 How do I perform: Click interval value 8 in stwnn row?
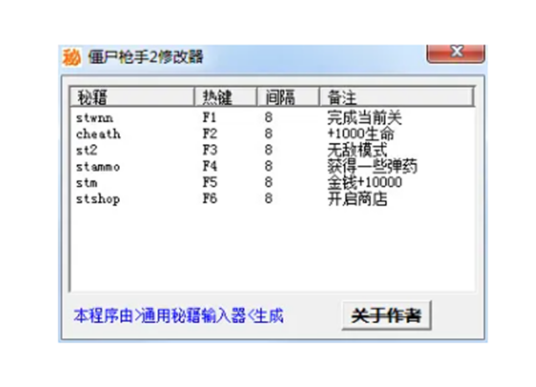pyautogui.click(x=269, y=118)
